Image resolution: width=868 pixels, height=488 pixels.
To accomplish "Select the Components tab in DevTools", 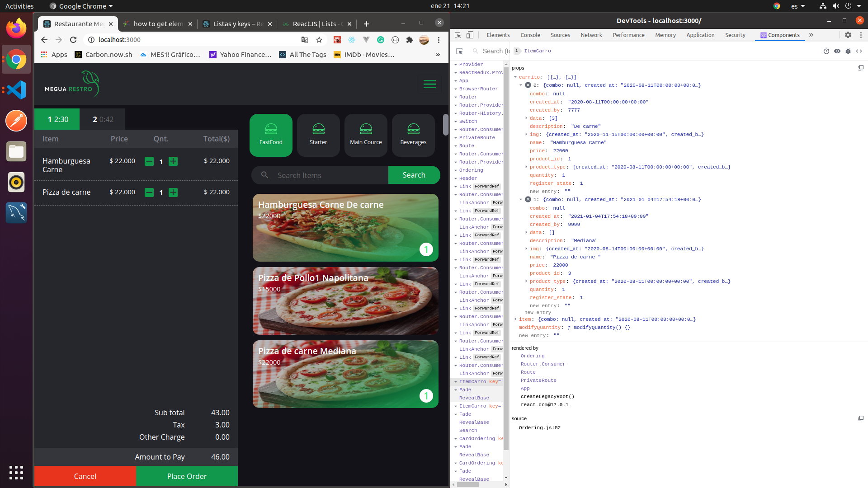I will pos(783,34).
